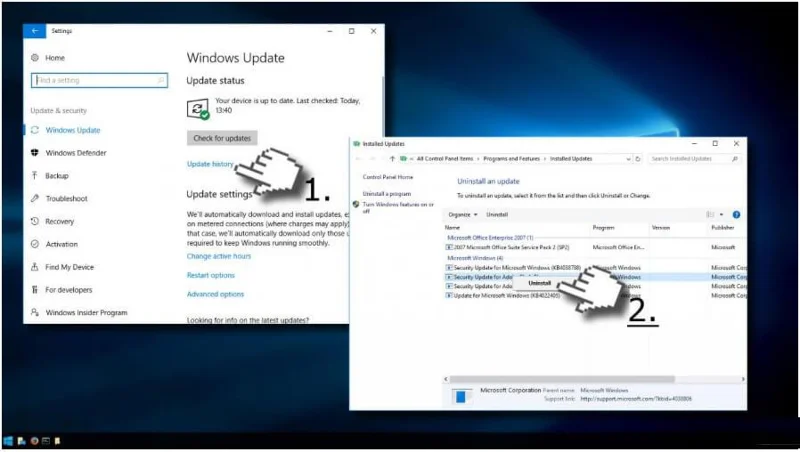Click the Windows Update sync icon in sidebar
Screen dimensions: 800x452
pos(35,130)
